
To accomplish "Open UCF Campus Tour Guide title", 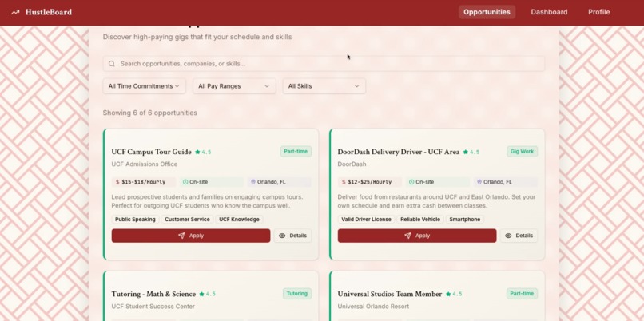I will point(152,152).
